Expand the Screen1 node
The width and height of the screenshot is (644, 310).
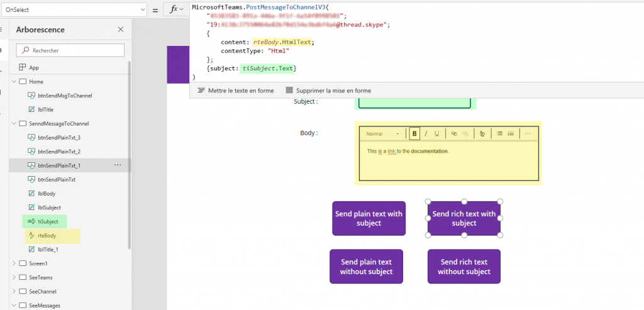[14, 263]
